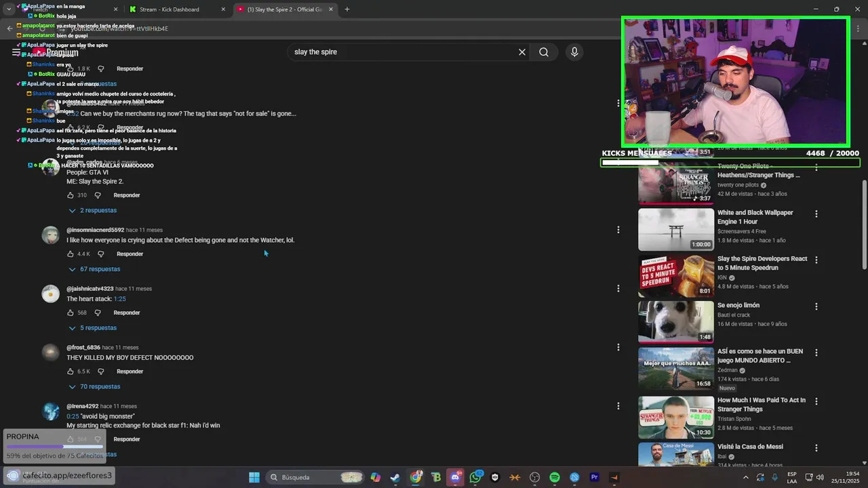The width and height of the screenshot is (868, 488).
Task: Activate voice search microphone
Action: (574, 52)
